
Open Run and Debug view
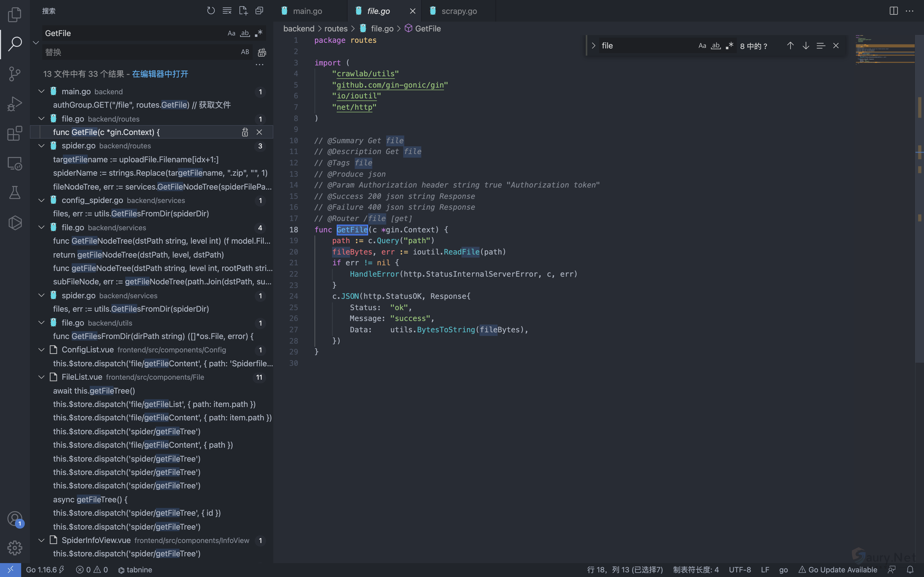point(14,104)
